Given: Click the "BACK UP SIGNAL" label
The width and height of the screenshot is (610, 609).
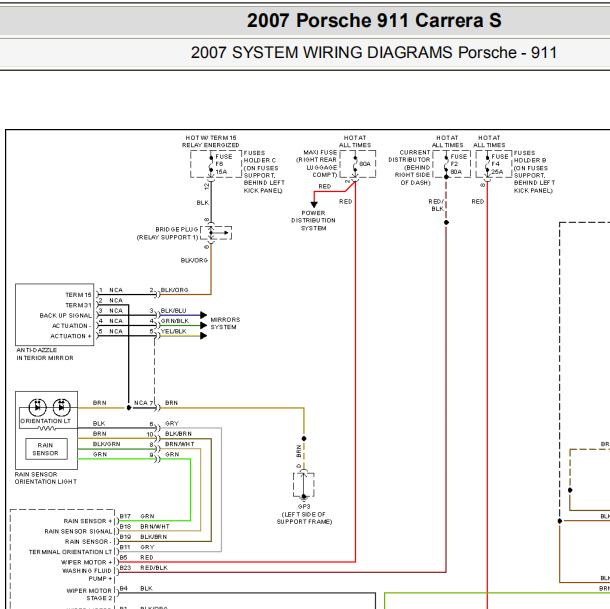Looking at the screenshot, I should click(x=65, y=315).
